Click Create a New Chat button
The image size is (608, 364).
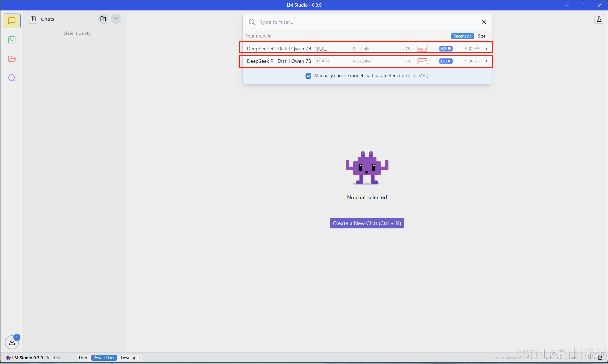[367, 223]
